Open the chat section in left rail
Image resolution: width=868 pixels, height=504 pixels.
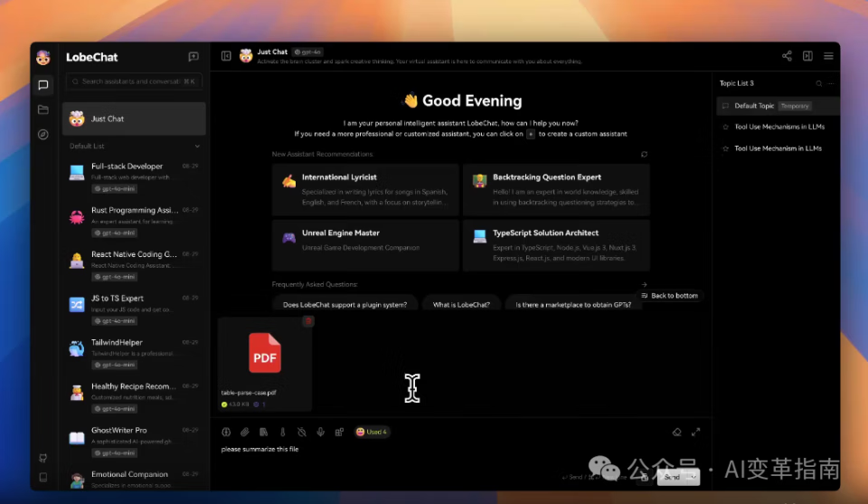coord(43,85)
